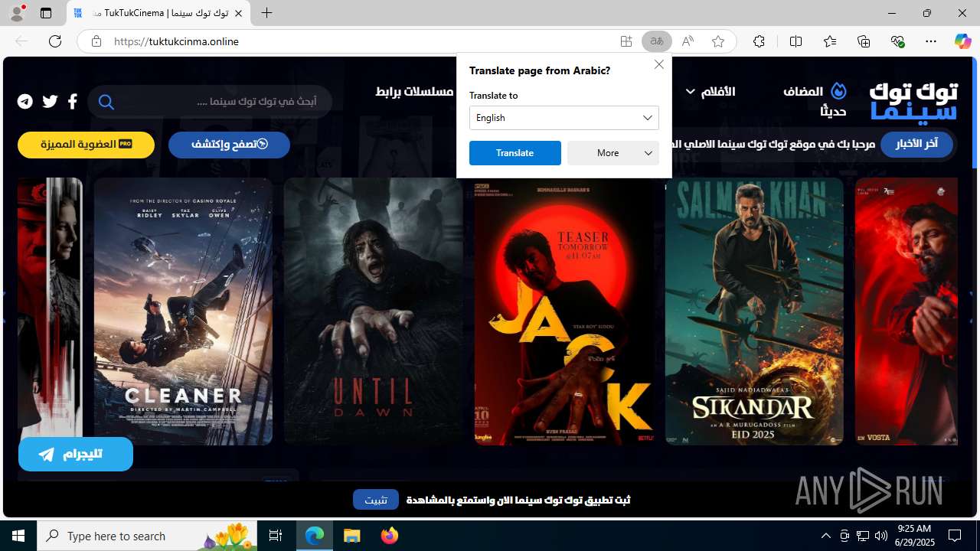
Task: Open the Extensions puzzle icon
Action: pos(759,41)
